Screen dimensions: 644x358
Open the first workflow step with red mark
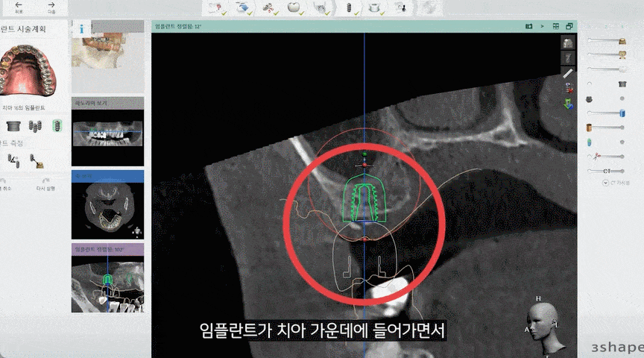point(216,8)
